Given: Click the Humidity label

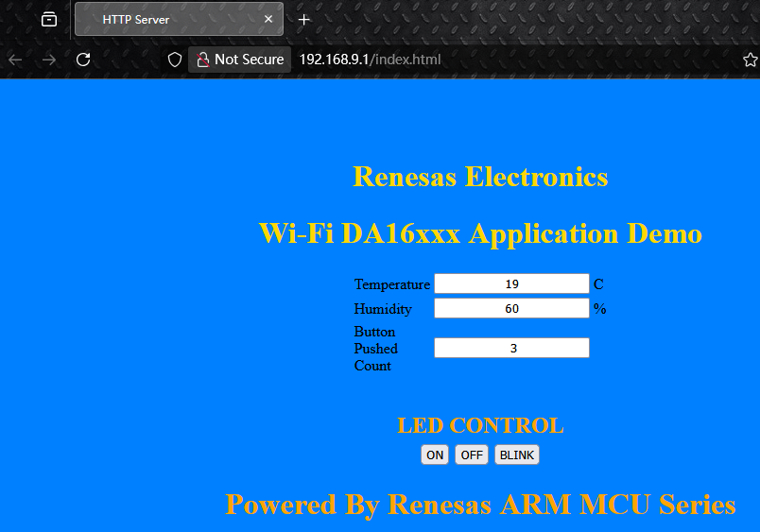Looking at the screenshot, I should pos(383,309).
